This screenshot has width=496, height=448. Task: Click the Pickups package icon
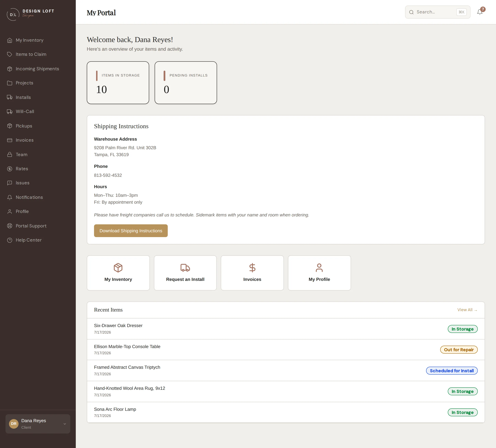(10, 126)
